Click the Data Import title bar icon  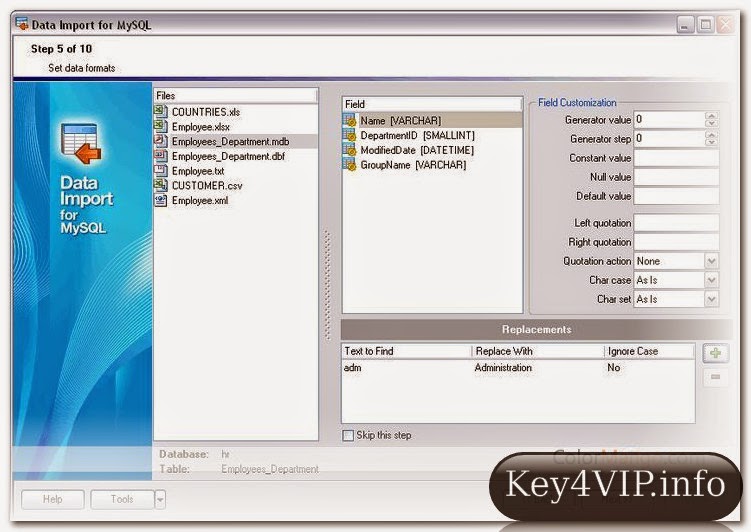(22, 24)
